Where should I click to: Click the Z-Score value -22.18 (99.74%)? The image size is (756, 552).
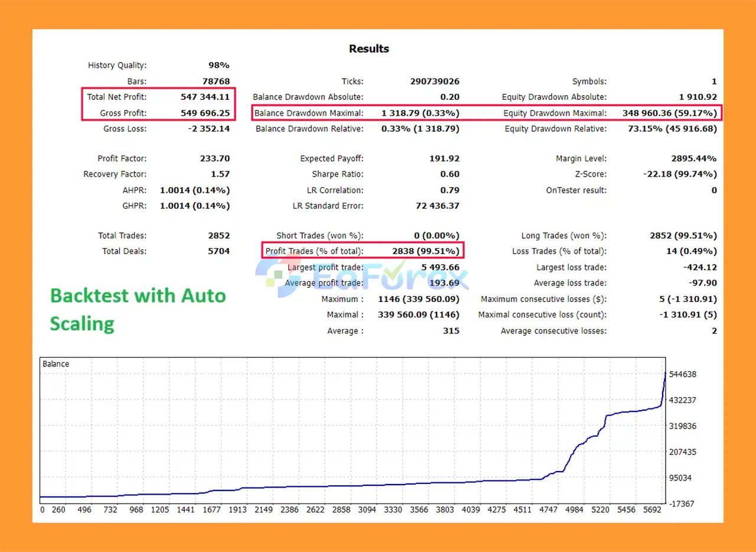point(680,174)
